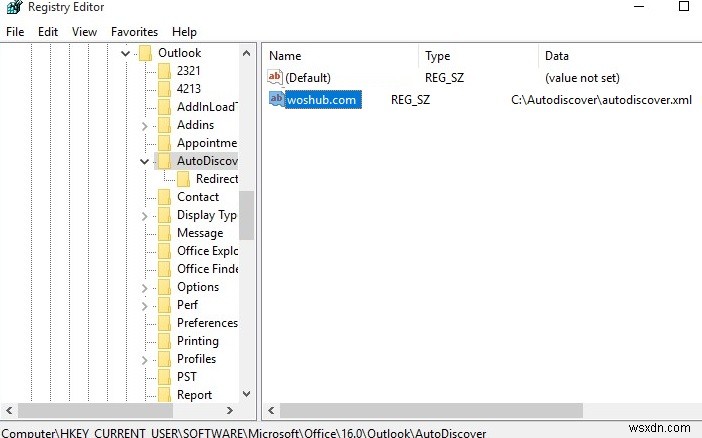Expand the Addins tree node
702x438 pixels.
[145, 126]
